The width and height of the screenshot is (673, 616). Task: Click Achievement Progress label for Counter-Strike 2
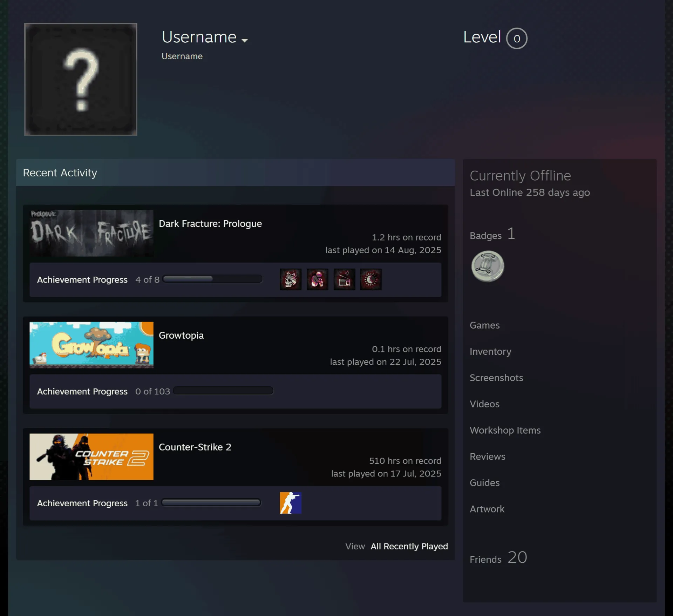[x=82, y=503]
